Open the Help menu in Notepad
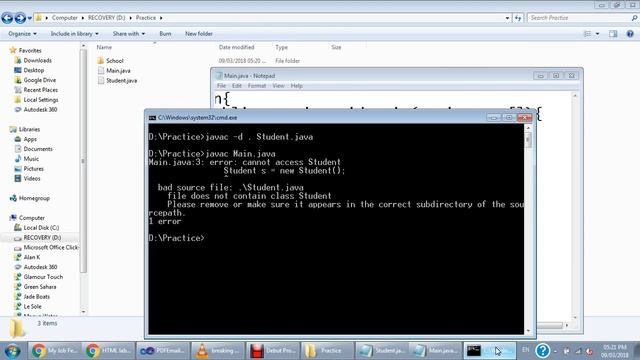This screenshot has height=360, width=640. pos(296,86)
